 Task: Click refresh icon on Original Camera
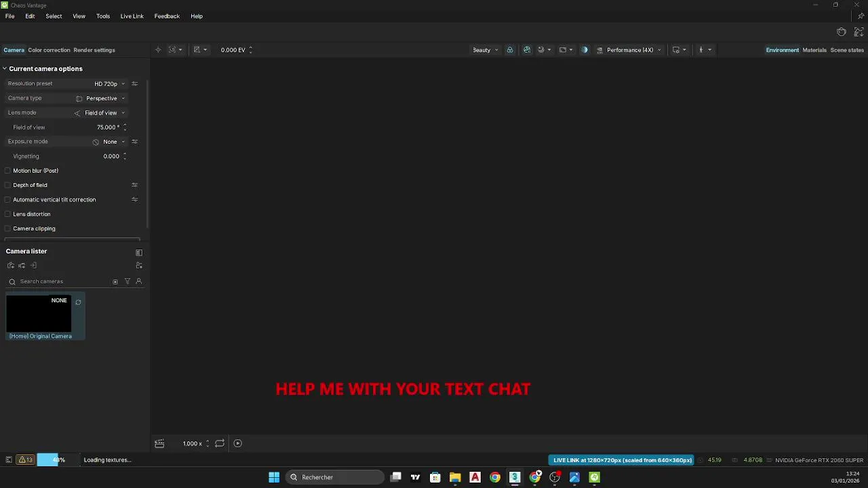pos(78,302)
